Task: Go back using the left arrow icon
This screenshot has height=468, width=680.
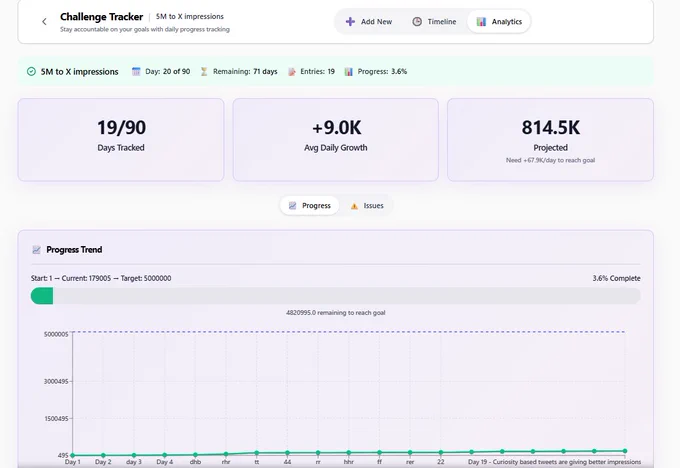Action: [44, 22]
